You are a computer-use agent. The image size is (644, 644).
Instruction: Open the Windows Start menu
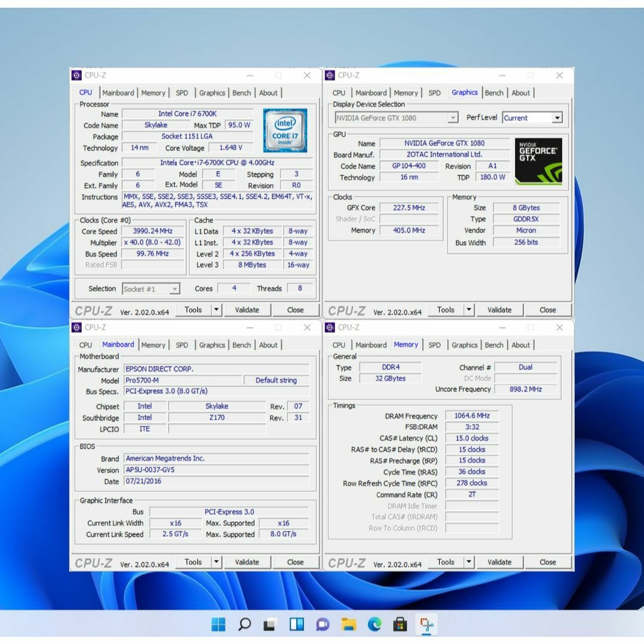[x=218, y=624]
